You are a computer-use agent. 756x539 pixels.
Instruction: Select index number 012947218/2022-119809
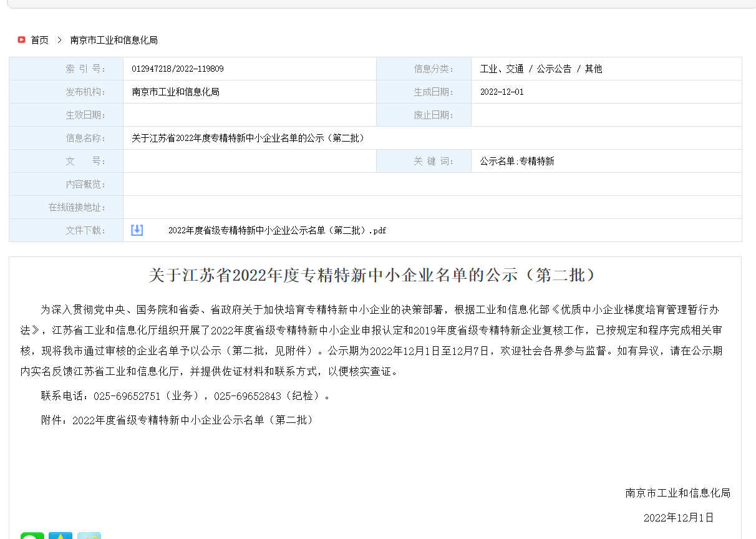click(178, 69)
